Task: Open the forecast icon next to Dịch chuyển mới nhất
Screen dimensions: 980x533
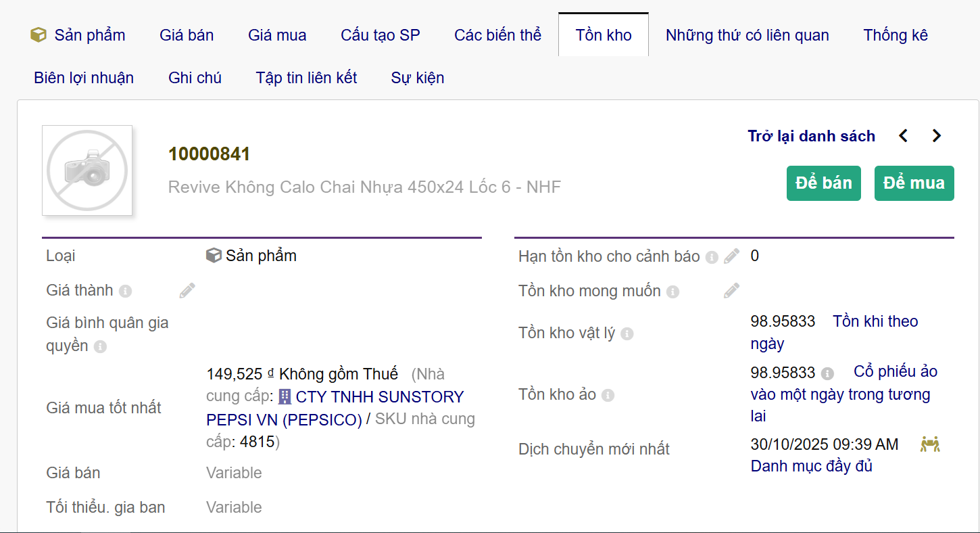Action: pos(929,444)
